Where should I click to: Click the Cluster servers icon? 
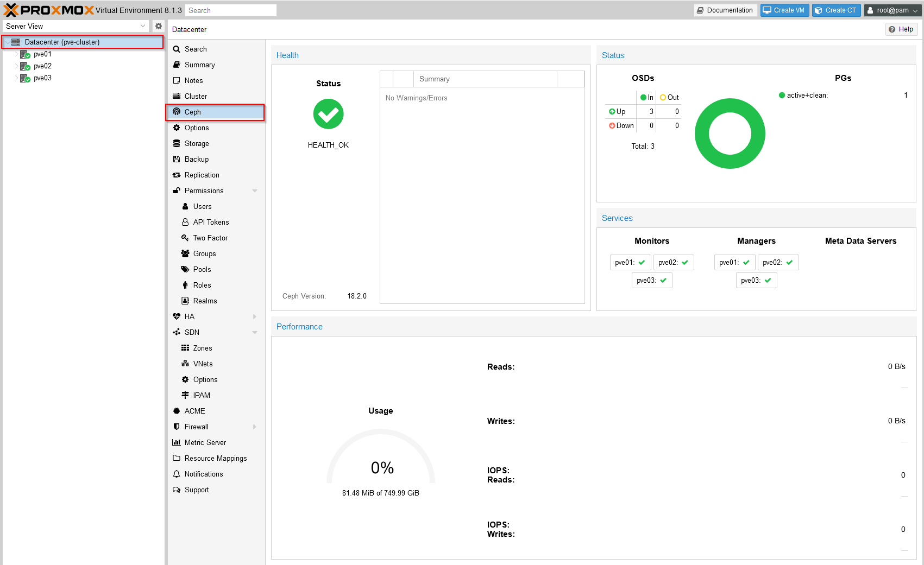pos(177,96)
